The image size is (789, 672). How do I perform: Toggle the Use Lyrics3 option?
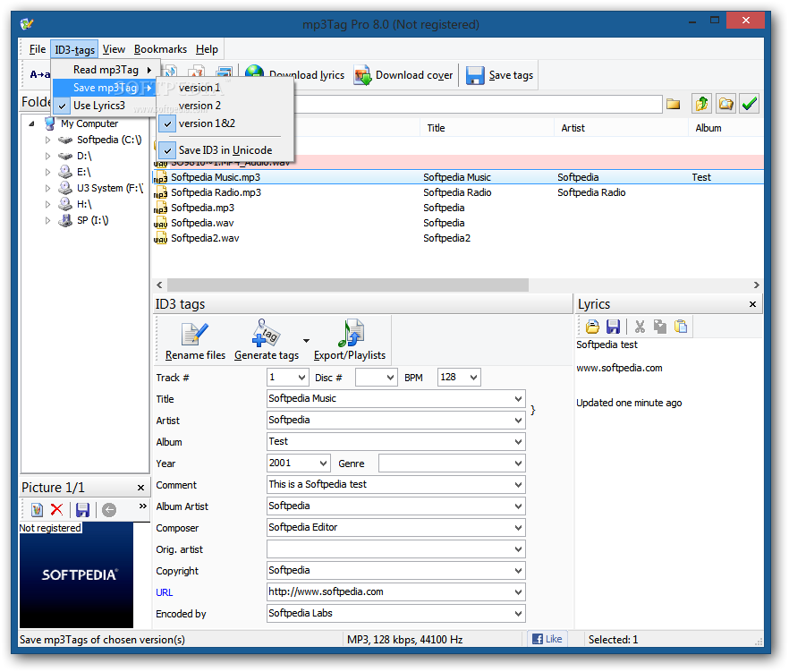[x=104, y=106]
